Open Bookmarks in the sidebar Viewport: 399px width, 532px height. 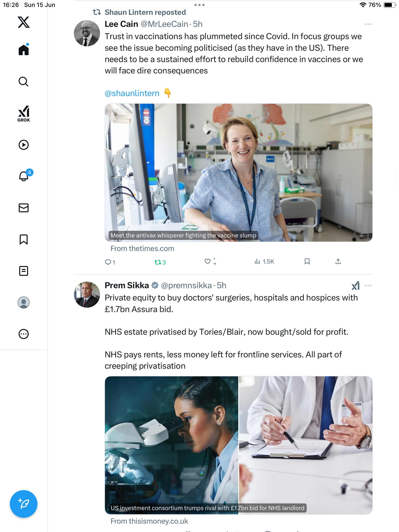point(24,239)
